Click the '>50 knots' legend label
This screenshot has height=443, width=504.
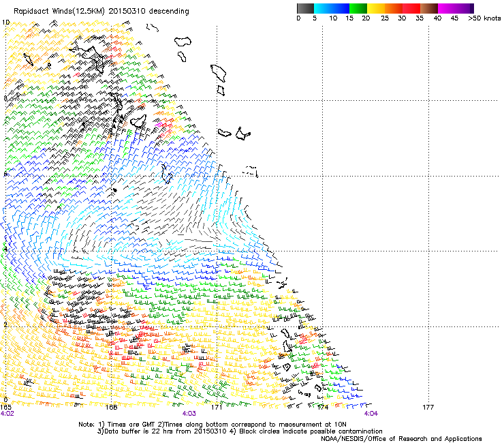(x=484, y=18)
